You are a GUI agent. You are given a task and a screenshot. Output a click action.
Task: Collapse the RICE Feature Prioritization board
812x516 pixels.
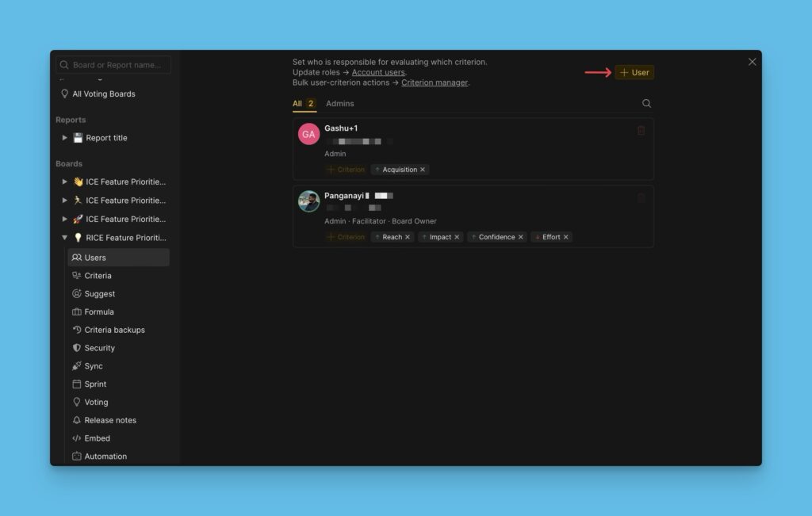point(65,238)
